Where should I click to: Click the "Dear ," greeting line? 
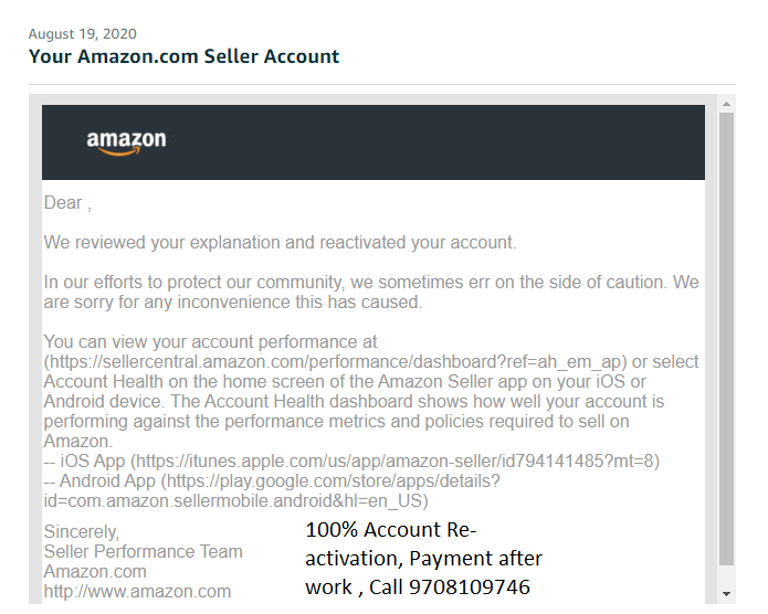tap(67, 203)
